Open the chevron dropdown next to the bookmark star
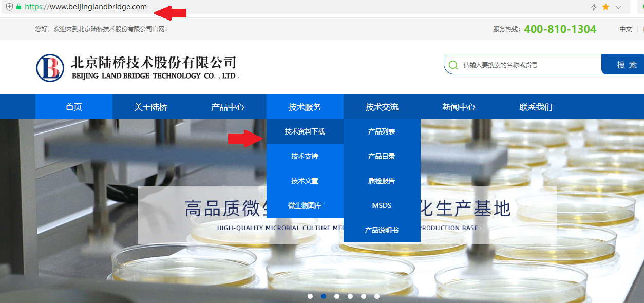Image resolution: width=644 pixels, height=303 pixels. point(618,8)
